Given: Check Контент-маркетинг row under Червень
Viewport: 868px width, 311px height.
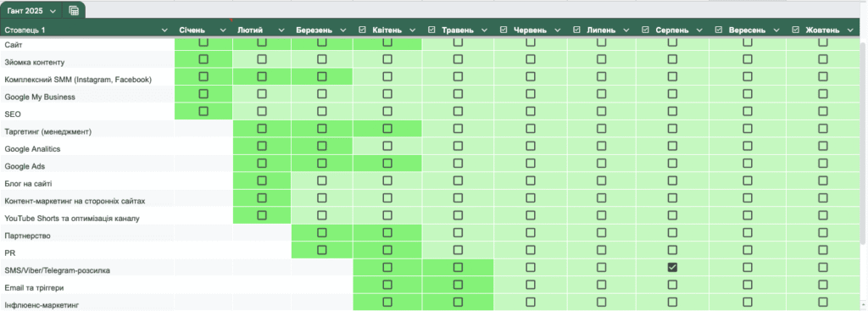Looking at the screenshot, I should [531, 197].
